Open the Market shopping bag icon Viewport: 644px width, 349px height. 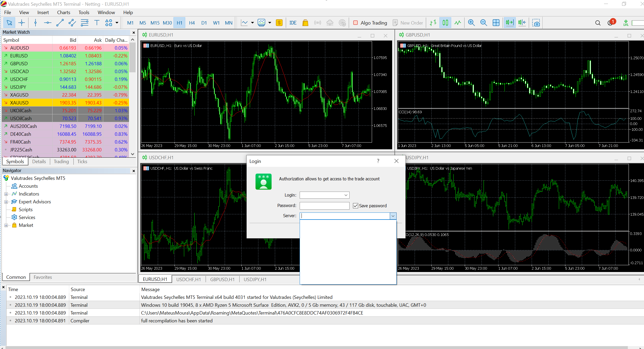pyautogui.click(x=305, y=23)
